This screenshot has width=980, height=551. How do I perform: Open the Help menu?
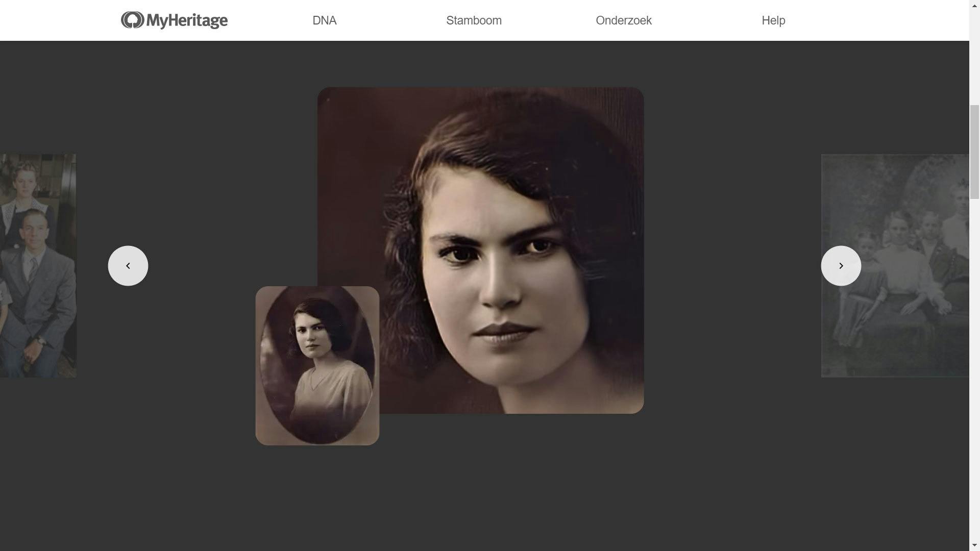click(x=773, y=20)
